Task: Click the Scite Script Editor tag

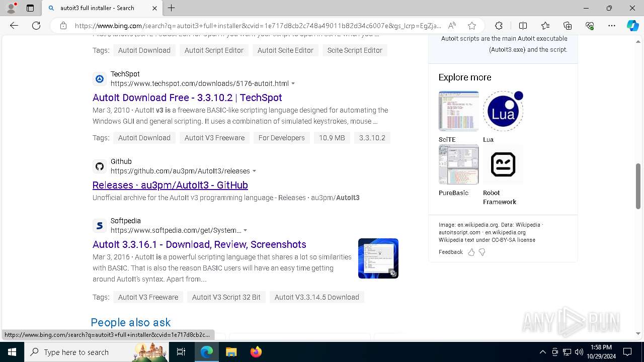Action: [355, 50]
